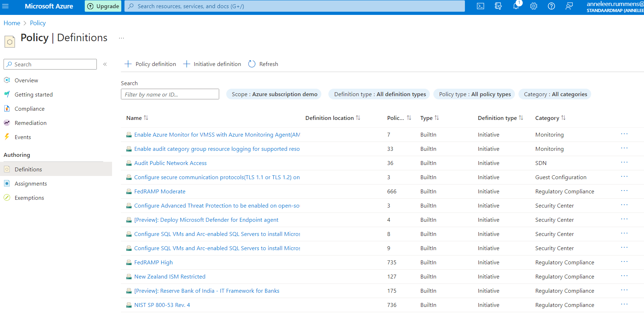
Task: Open row menu for Reserve Bank of India
Action: [x=624, y=290]
